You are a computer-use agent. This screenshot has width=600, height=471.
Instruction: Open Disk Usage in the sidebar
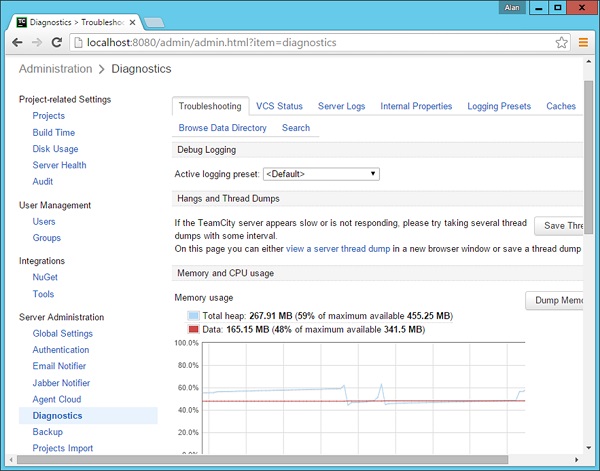tap(55, 149)
